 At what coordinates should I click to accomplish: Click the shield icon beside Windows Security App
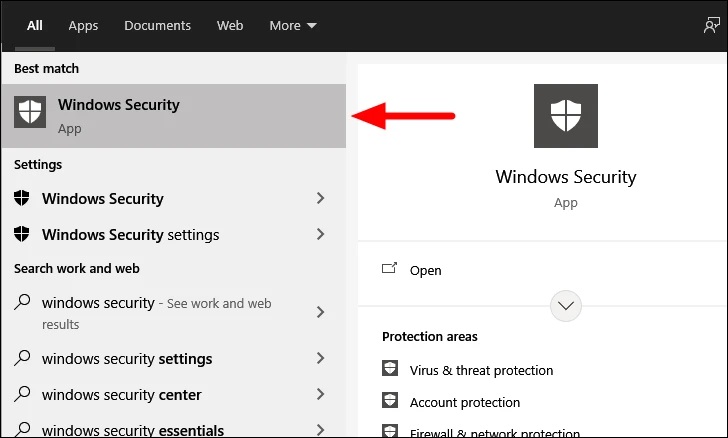[x=30, y=112]
